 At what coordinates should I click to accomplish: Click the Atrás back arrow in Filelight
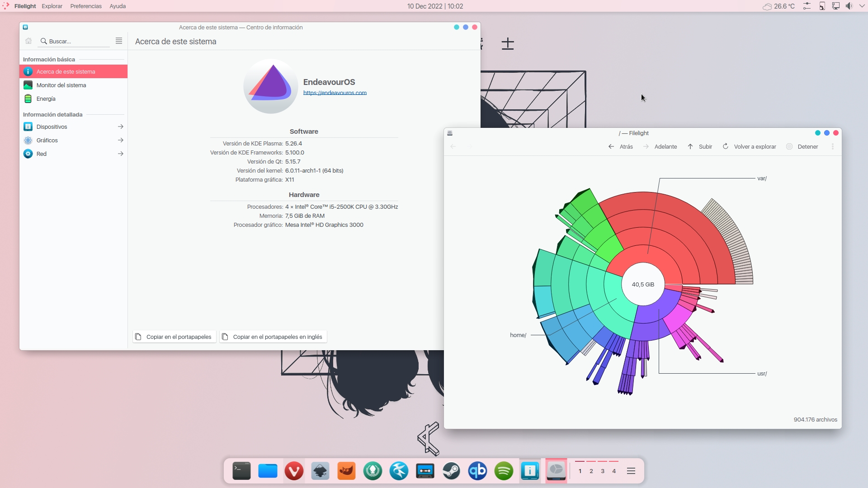pyautogui.click(x=611, y=146)
